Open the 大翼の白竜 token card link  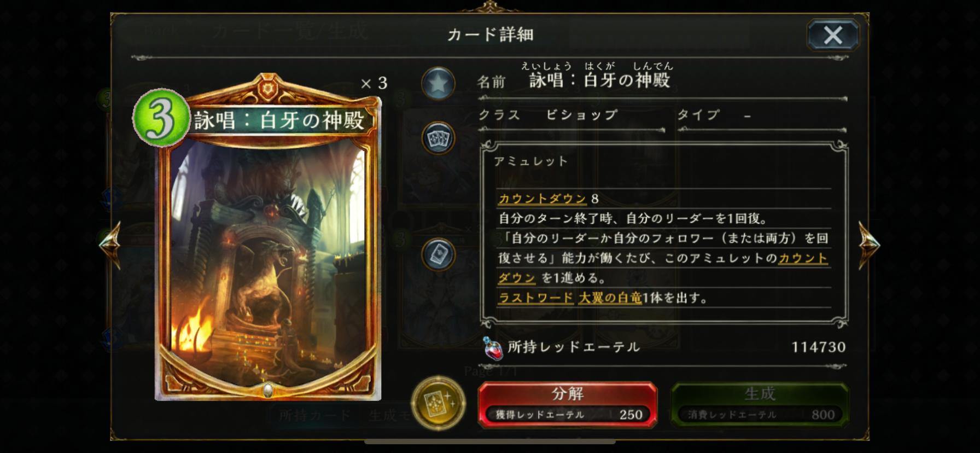(x=610, y=298)
